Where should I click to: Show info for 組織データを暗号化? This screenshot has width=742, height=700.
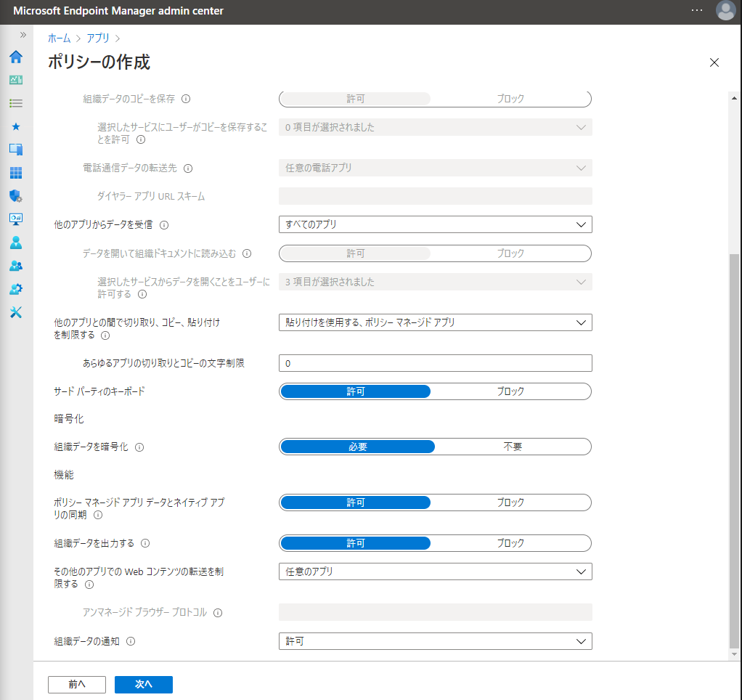pyautogui.click(x=139, y=447)
